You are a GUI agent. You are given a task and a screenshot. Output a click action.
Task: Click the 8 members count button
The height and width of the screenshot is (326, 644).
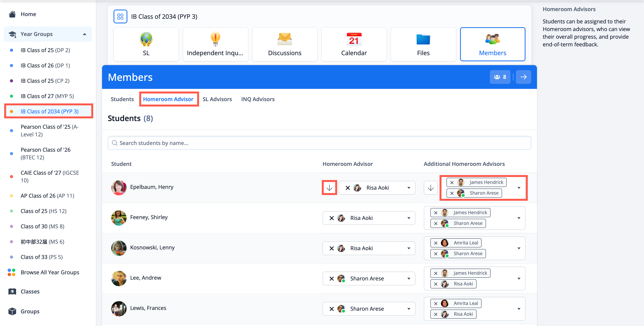500,77
